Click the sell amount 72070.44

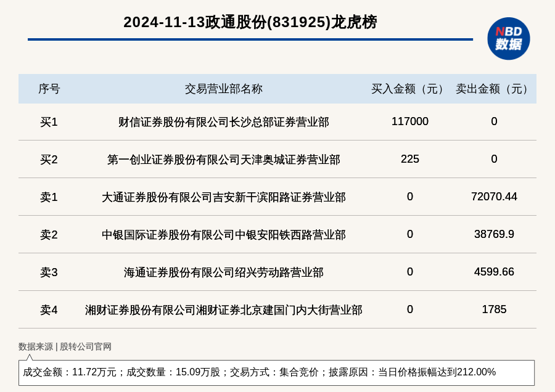point(494,197)
